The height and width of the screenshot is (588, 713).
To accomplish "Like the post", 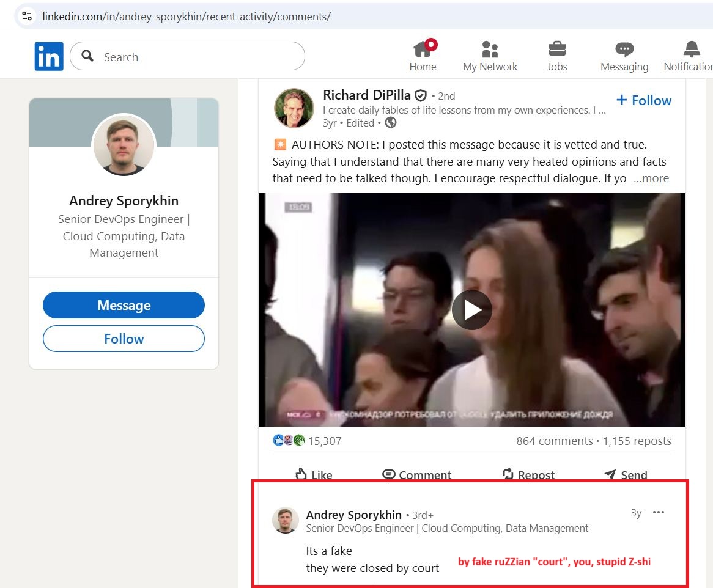I will [x=314, y=474].
